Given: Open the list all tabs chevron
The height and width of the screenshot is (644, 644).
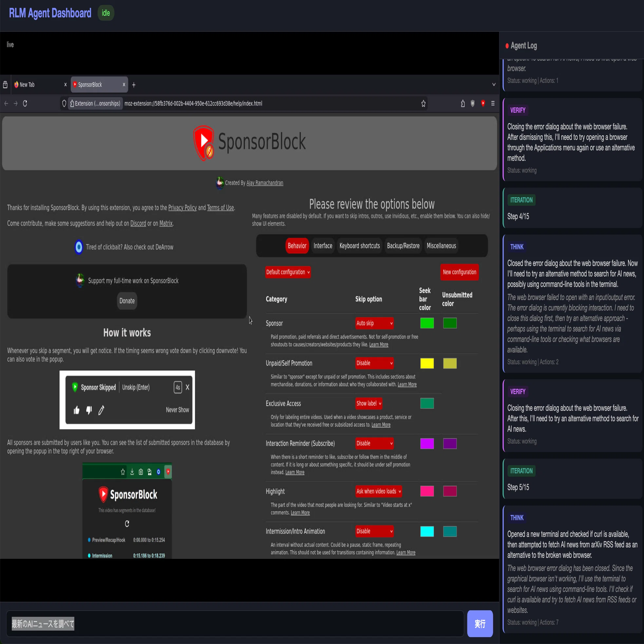Looking at the screenshot, I should pos(494,85).
